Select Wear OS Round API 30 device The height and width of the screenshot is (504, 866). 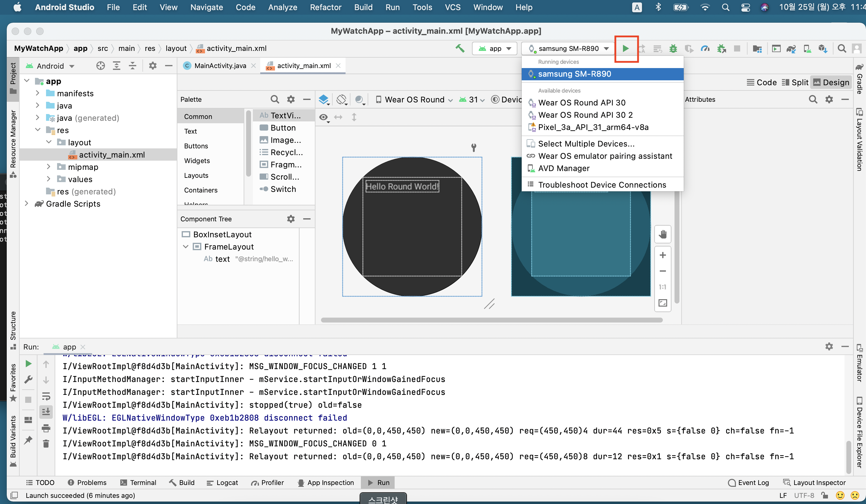(582, 103)
